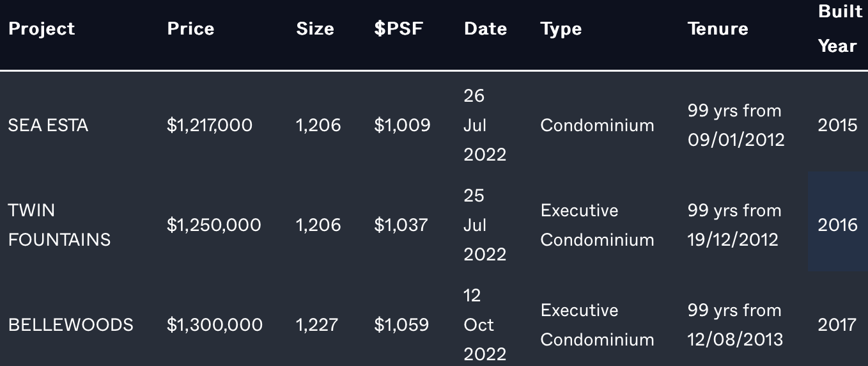Select the $1,250,000 price cell
868x366 pixels.
[214, 225]
